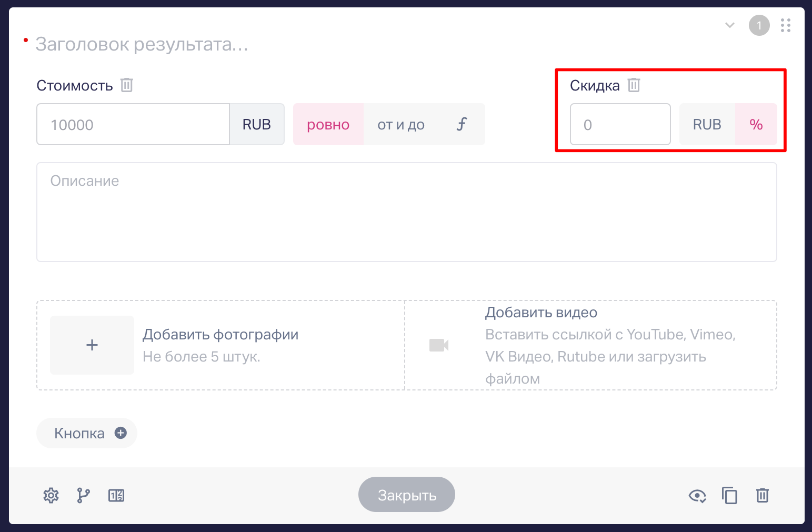The image size is (812, 532).
Task: Click the Не более 5 штук. hint
Action: [x=202, y=357]
